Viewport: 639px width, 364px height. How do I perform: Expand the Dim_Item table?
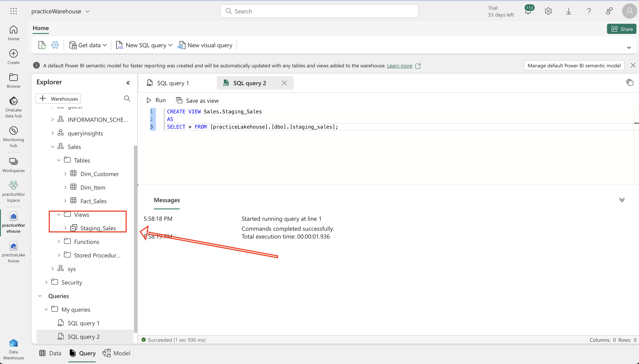pyautogui.click(x=65, y=187)
